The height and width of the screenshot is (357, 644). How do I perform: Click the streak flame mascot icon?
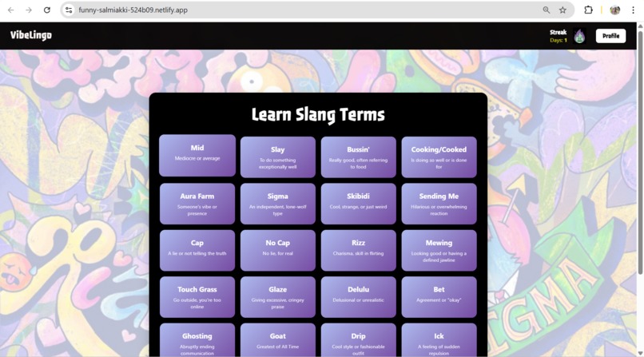(579, 36)
